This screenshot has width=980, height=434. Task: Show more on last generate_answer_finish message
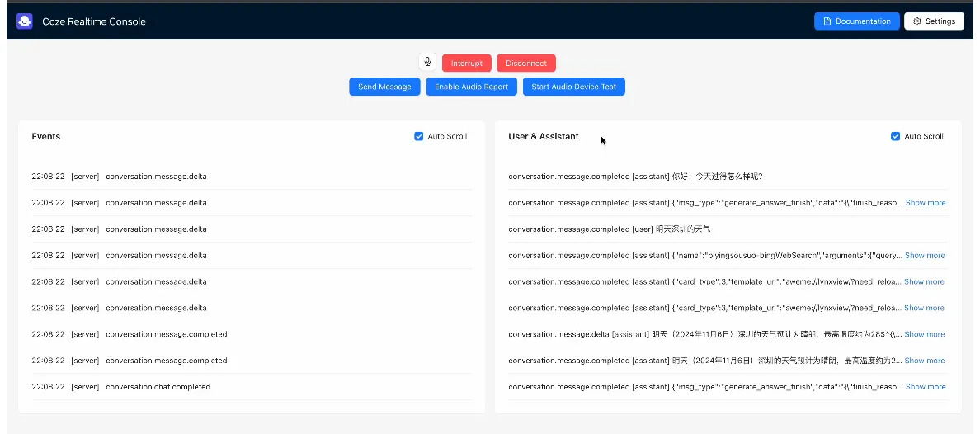pyautogui.click(x=926, y=386)
